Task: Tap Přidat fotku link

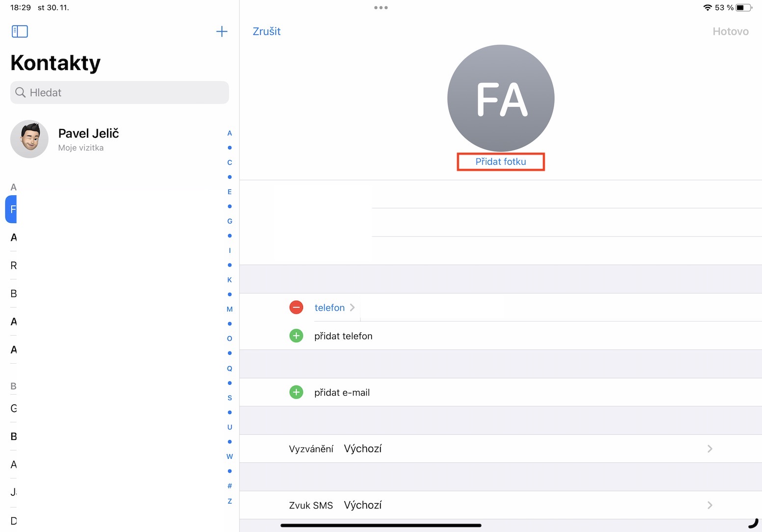Action: click(500, 161)
